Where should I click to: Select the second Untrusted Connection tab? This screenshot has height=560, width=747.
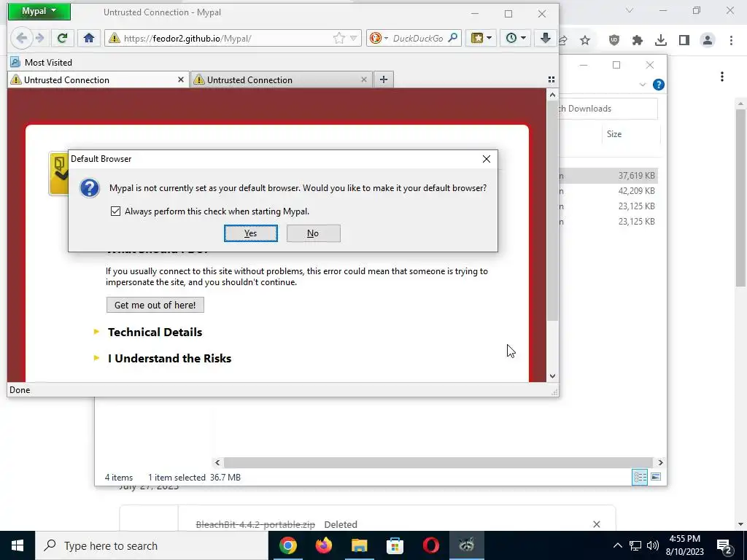click(x=281, y=79)
